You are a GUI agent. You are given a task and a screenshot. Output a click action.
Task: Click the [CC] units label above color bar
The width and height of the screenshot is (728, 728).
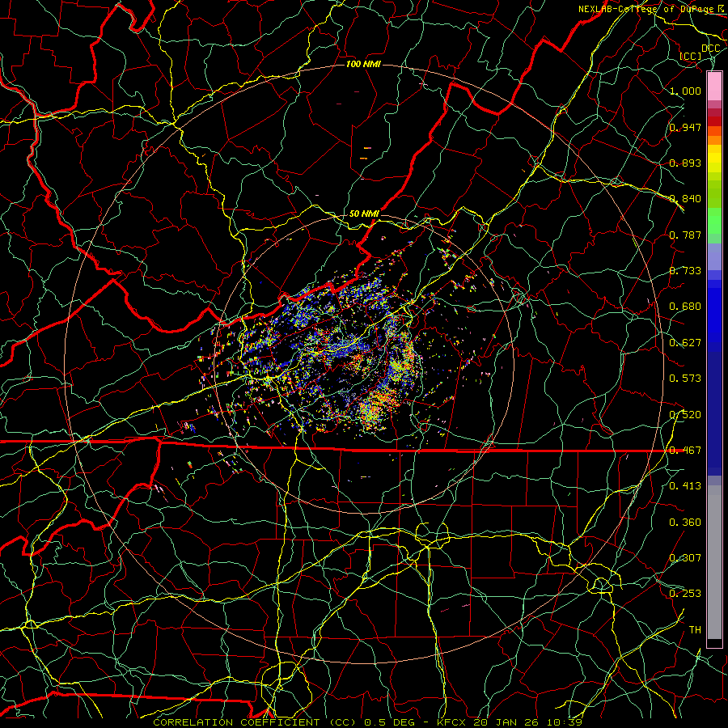691,56
